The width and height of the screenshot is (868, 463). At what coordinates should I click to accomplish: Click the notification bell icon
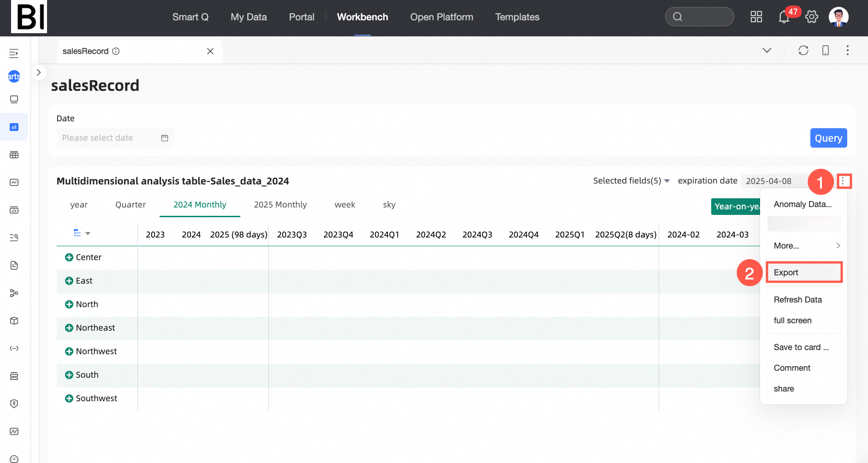click(784, 17)
